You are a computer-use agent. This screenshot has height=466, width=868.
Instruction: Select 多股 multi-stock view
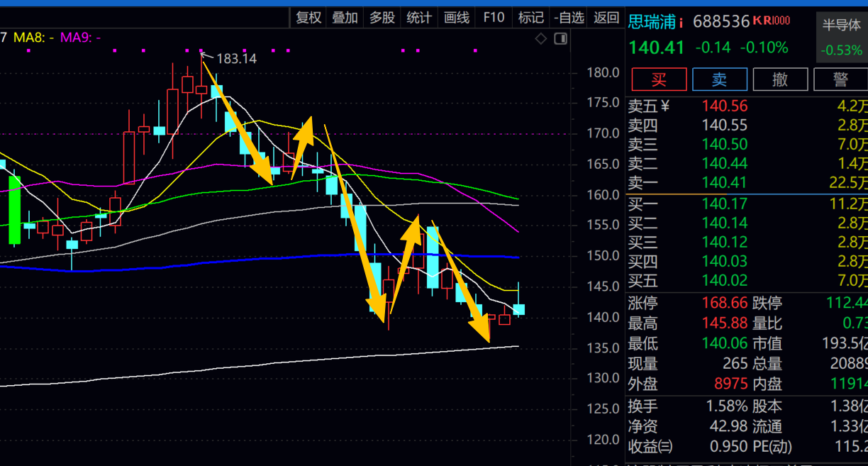coord(382,18)
